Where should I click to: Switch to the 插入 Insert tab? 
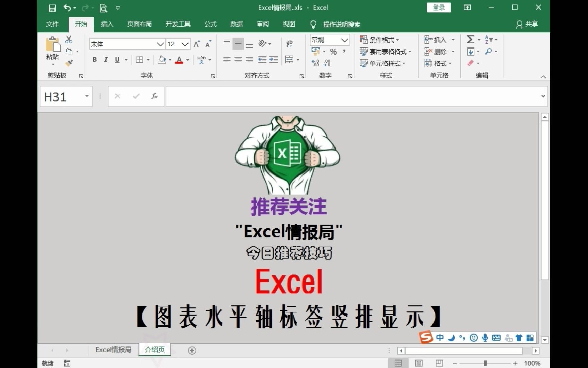[107, 24]
